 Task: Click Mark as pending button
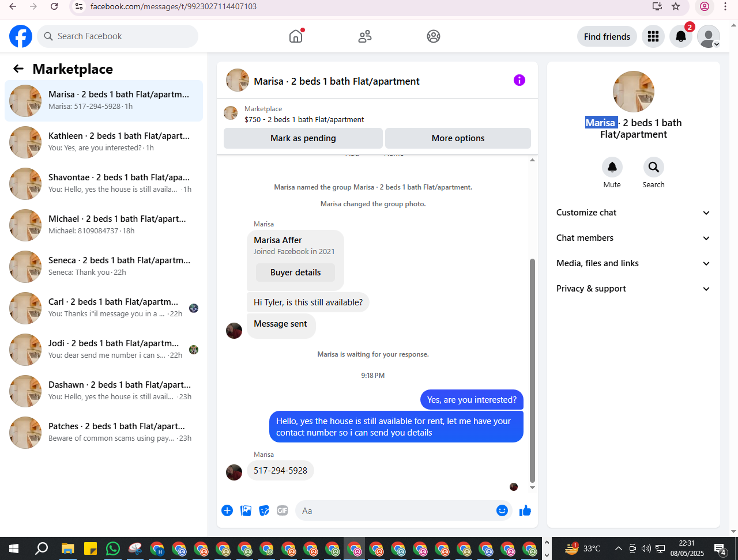pyautogui.click(x=303, y=138)
